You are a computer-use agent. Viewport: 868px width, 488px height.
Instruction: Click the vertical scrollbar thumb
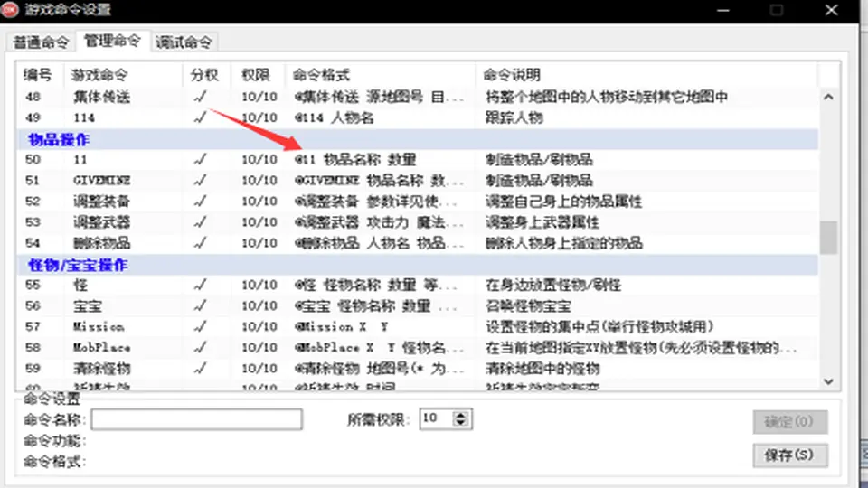828,238
